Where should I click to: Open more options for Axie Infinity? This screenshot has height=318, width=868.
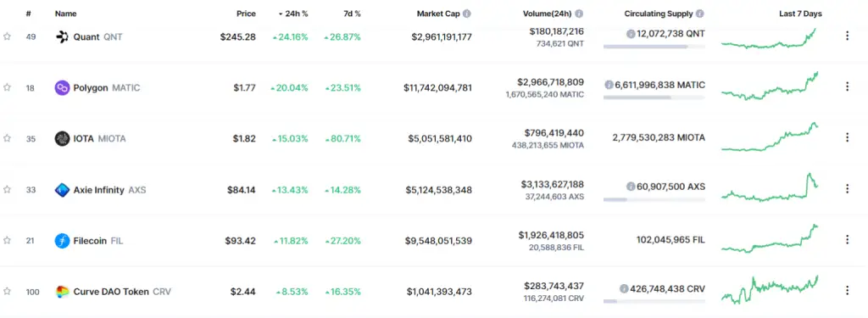tap(847, 189)
